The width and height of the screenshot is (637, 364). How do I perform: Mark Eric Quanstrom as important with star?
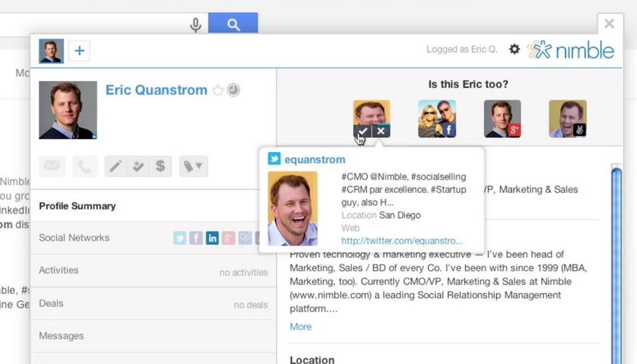pos(218,90)
